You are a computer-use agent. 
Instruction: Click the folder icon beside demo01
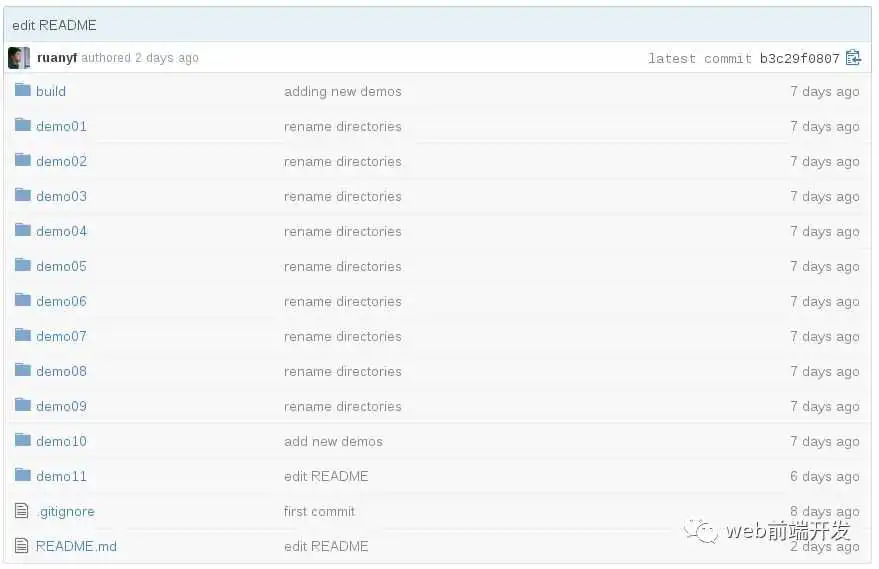(x=23, y=125)
